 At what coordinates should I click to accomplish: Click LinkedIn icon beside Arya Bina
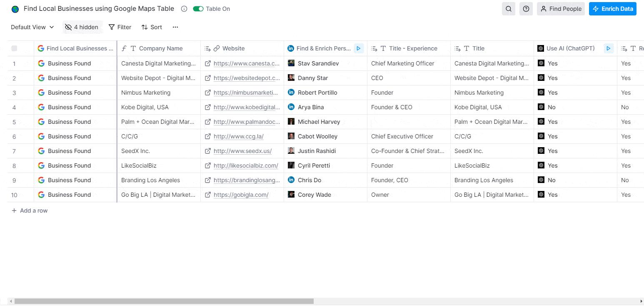291,107
